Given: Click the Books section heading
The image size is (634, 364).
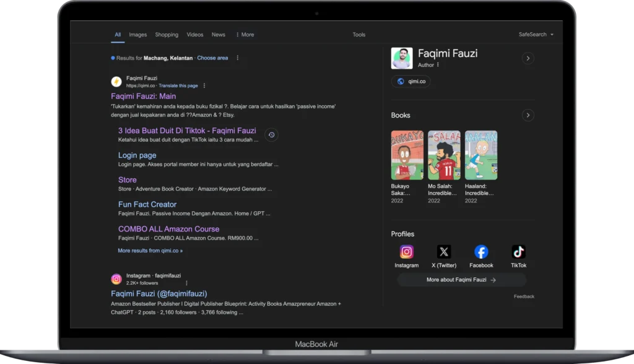Looking at the screenshot, I should (x=401, y=115).
